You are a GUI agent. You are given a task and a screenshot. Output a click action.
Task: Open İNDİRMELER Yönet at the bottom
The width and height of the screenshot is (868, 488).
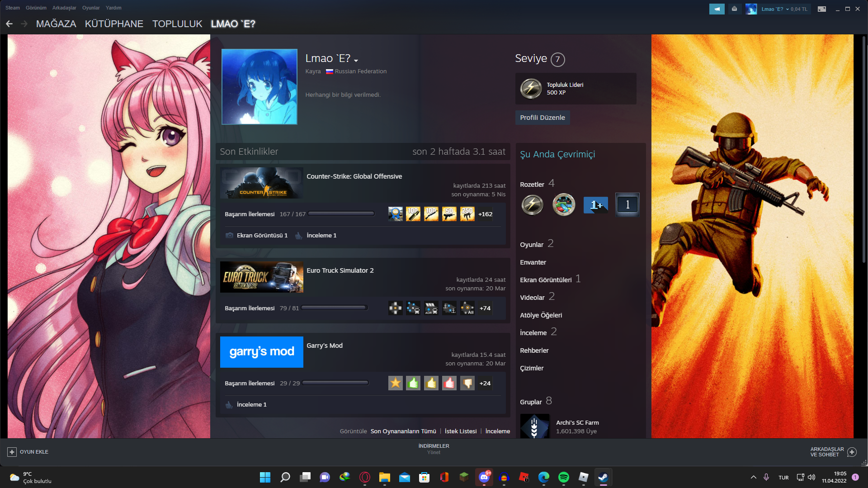[434, 449]
